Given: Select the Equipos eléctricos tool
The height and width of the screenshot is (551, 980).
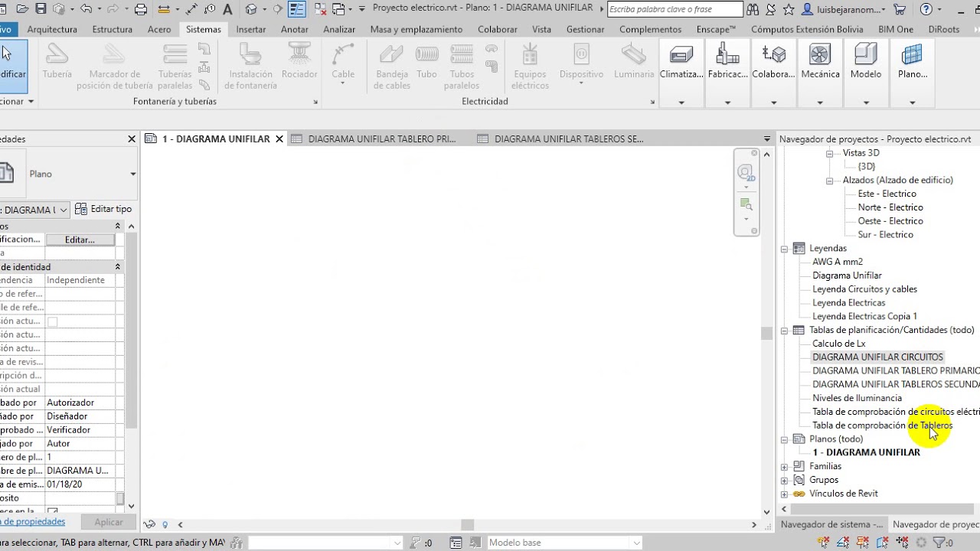Looking at the screenshot, I should tap(530, 66).
